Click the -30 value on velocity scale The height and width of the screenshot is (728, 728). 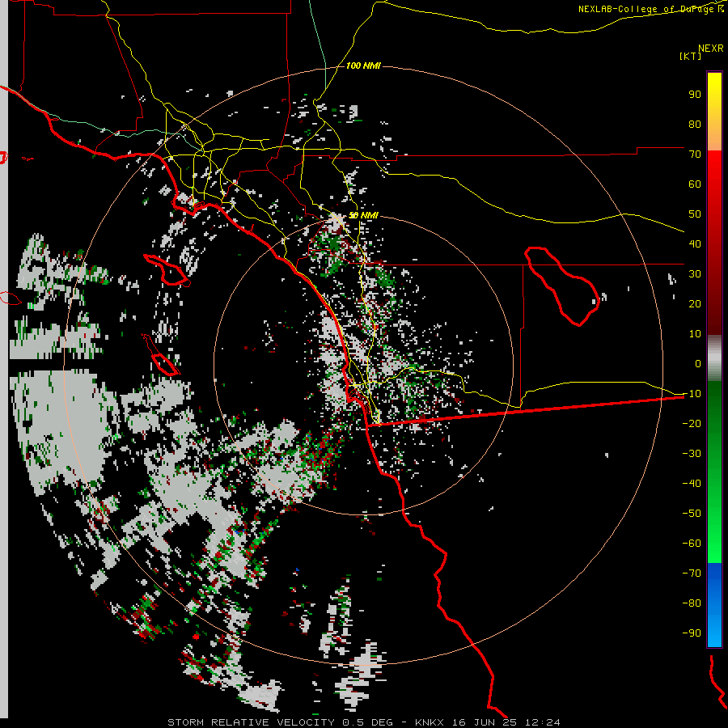(692, 454)
